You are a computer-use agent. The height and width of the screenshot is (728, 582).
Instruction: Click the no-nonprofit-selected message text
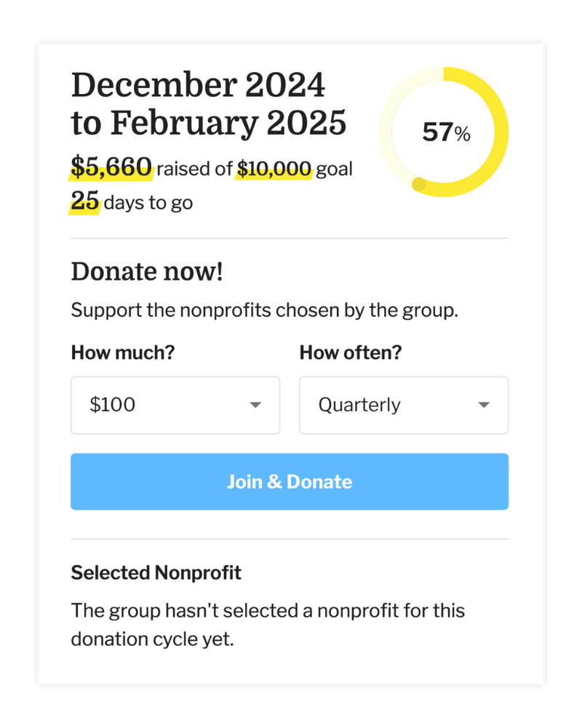click(x=267, y=625)
